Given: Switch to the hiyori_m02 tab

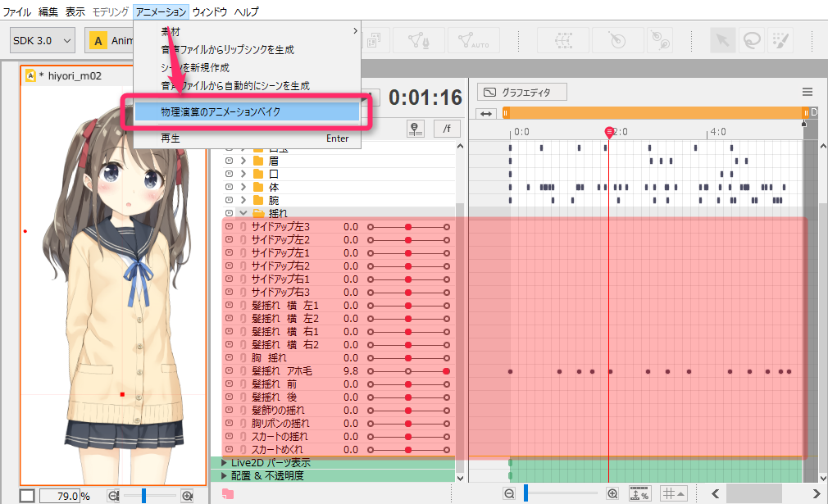Looking at the screenshot, I should coord(74,76).
